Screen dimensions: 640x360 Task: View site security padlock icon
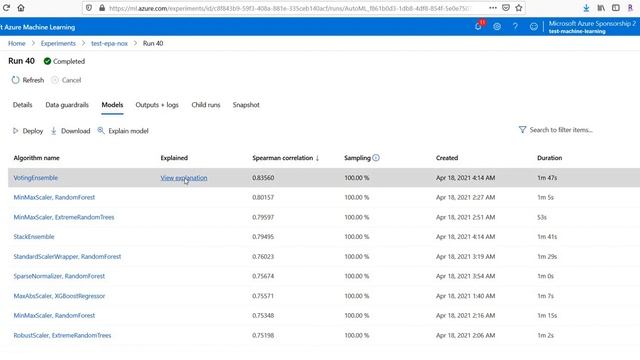tap(102, 8)
